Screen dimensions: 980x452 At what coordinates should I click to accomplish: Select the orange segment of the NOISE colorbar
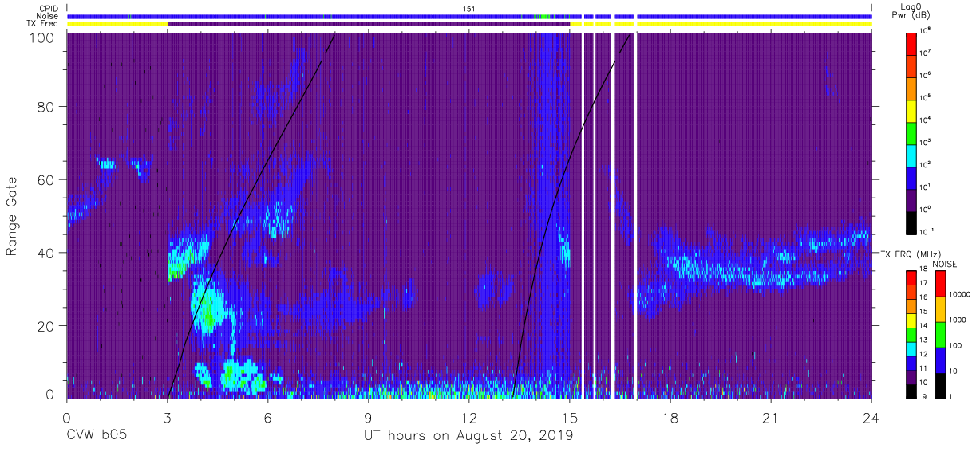(941, 309)
